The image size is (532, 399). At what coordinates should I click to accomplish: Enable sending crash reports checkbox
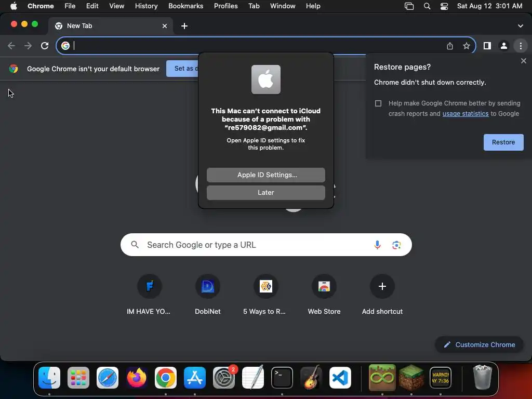(378, 103)
